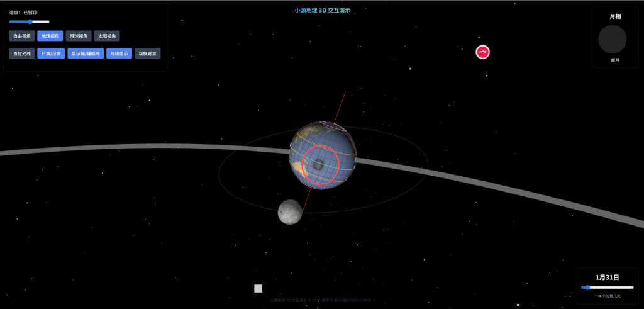Screen dimensions: 644x309
Task: Switch to 太阳视角 sun view
Action: (107, 36)
